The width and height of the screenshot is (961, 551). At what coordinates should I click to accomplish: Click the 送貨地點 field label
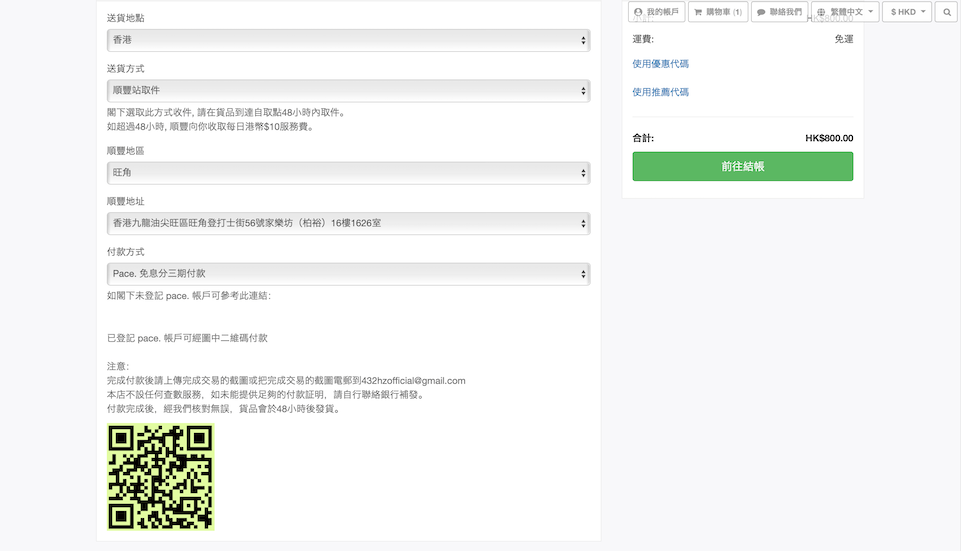(x=126, y=18)
